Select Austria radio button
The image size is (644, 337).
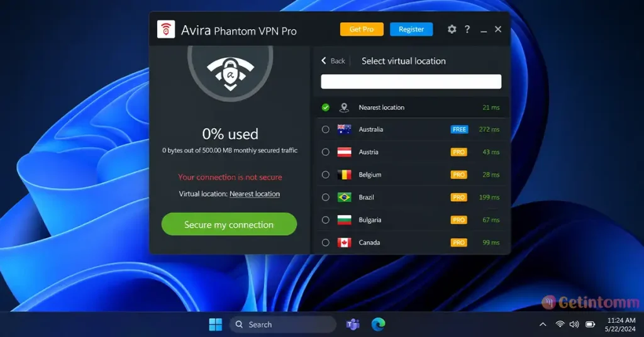click(x=325, y=152)
